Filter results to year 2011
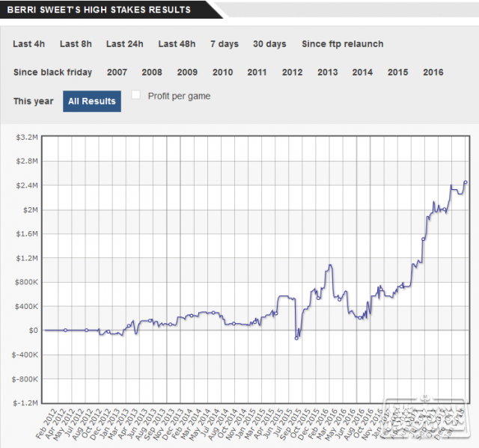 click(257, 73)
